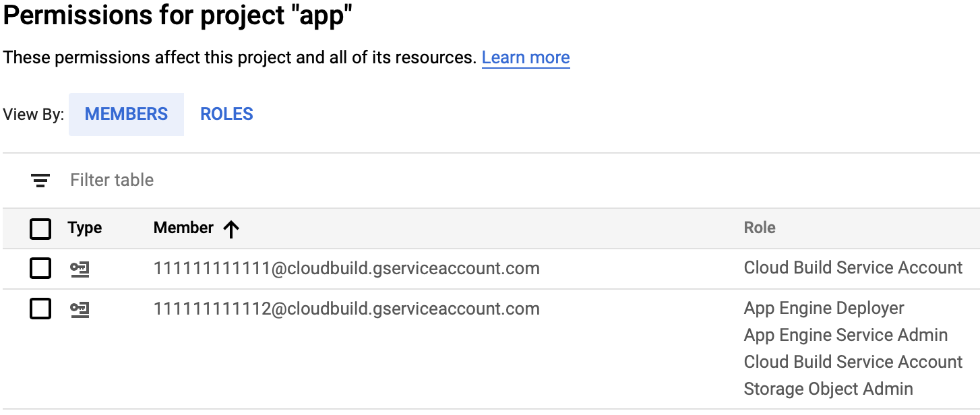
Task: Sort by the Member column header
Action: (183, 228)
